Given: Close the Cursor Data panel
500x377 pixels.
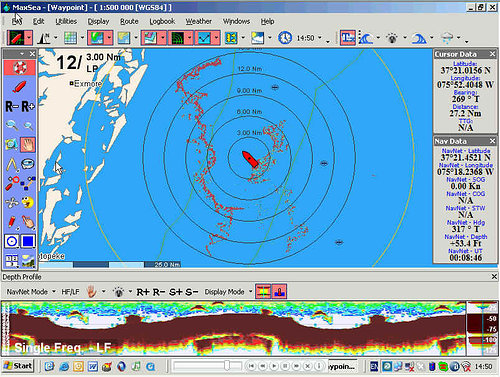Looking at the screenshot, I should click(x=493, y=54).
